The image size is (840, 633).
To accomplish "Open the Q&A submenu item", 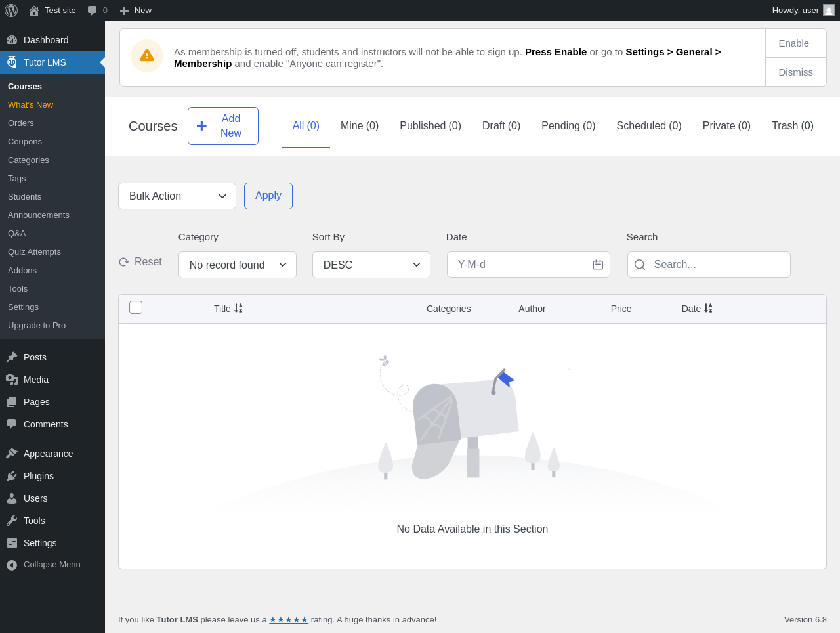I will (17, 234).
